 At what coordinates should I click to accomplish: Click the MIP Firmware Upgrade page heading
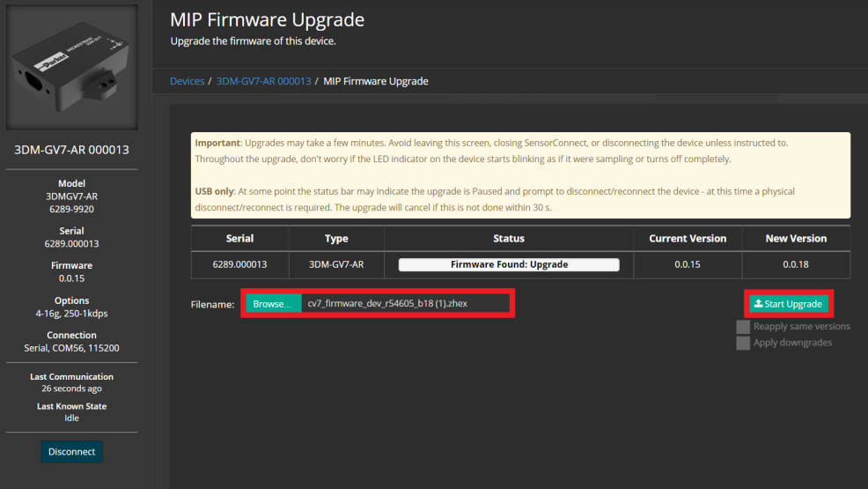pyautogui.click(x=267, y=20)
